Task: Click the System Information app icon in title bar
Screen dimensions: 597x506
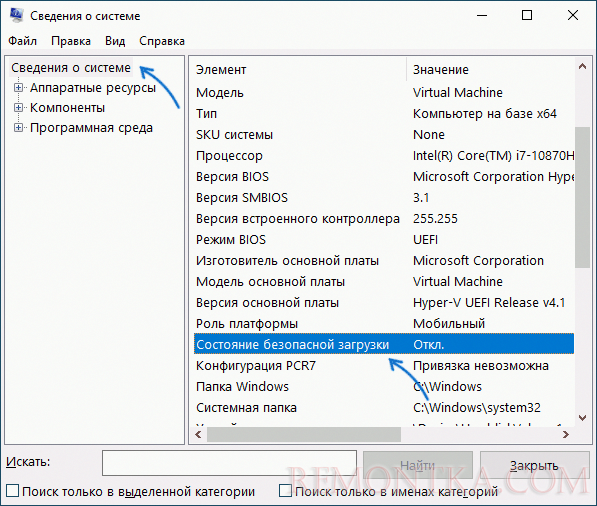Action: (x=16, y=15)
